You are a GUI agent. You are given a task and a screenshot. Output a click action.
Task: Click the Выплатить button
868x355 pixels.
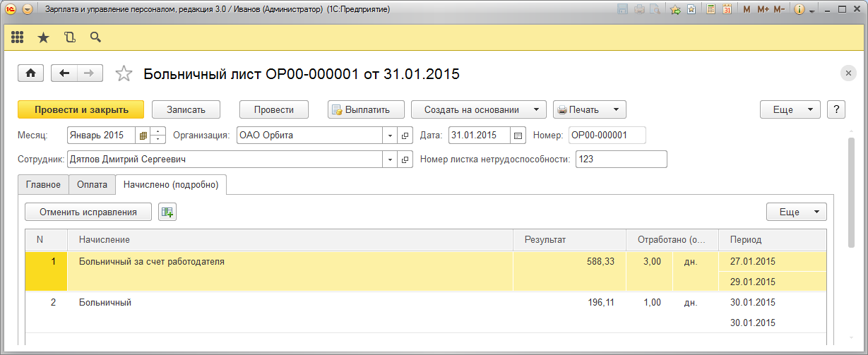click(x=367, y=109)
